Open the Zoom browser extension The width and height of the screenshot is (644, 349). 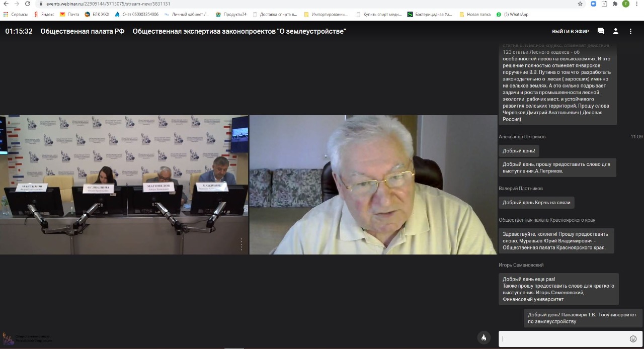tap(594, 4)
